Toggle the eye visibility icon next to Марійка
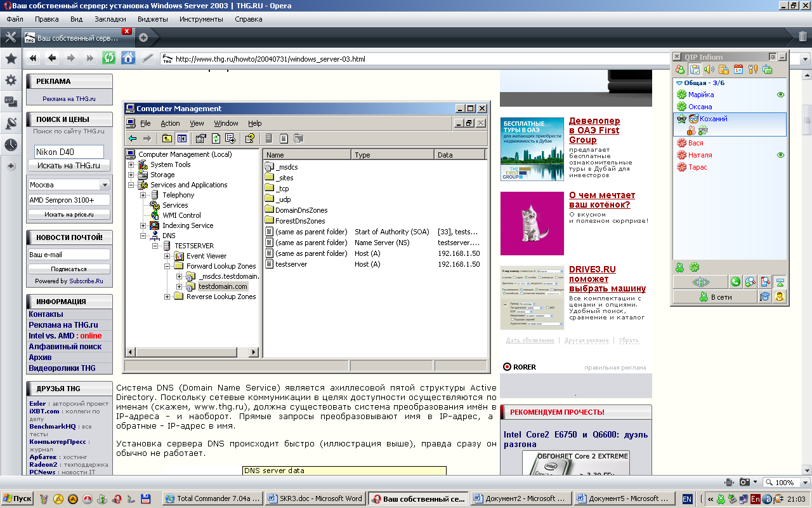Screen dimensions: 812x508 click(x=780, y=95)
